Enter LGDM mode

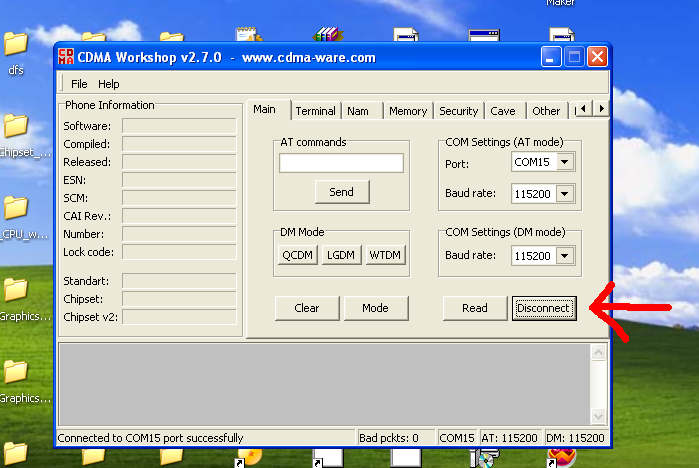(341, 255)
